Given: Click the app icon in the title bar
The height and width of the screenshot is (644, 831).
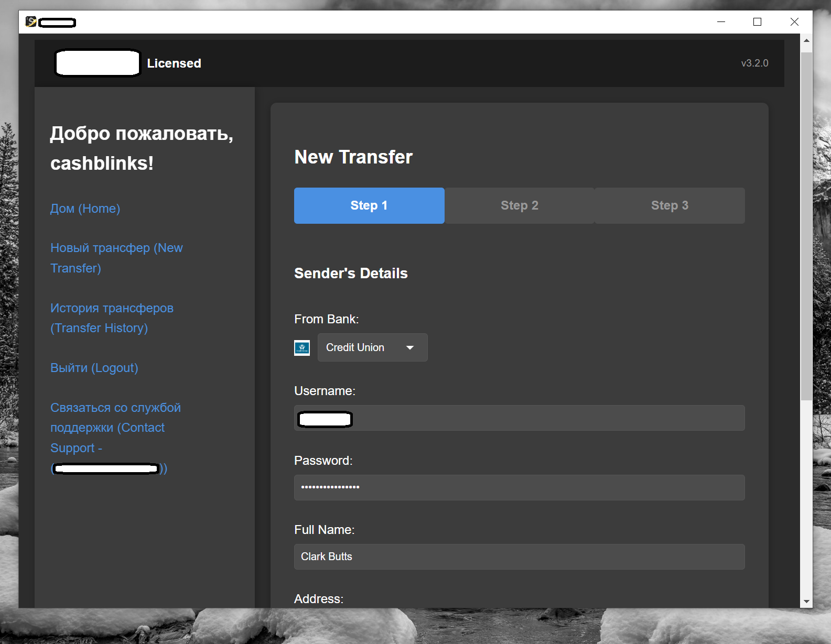Looking at the screenshot, I should pyautogui.click(x=31, y=21).
